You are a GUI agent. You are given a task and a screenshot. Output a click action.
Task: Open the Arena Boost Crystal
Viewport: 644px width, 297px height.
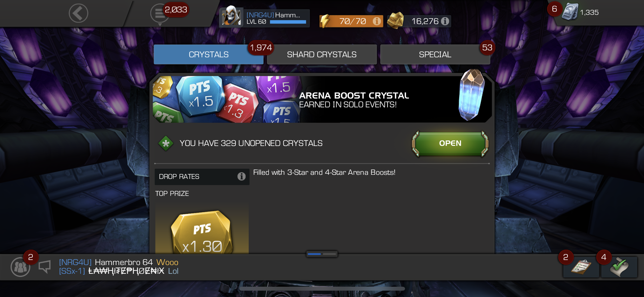click(450, 143)
